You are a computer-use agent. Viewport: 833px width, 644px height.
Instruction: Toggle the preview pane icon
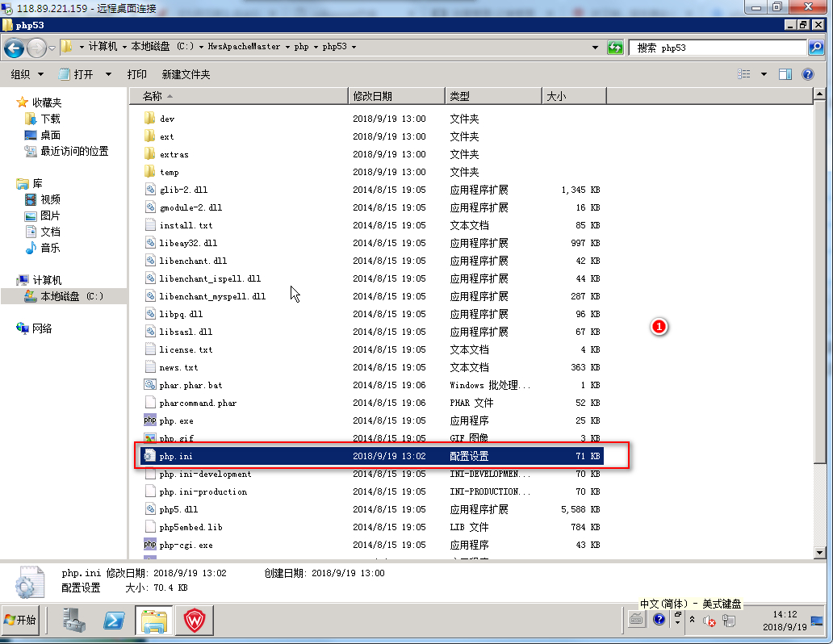785,74
